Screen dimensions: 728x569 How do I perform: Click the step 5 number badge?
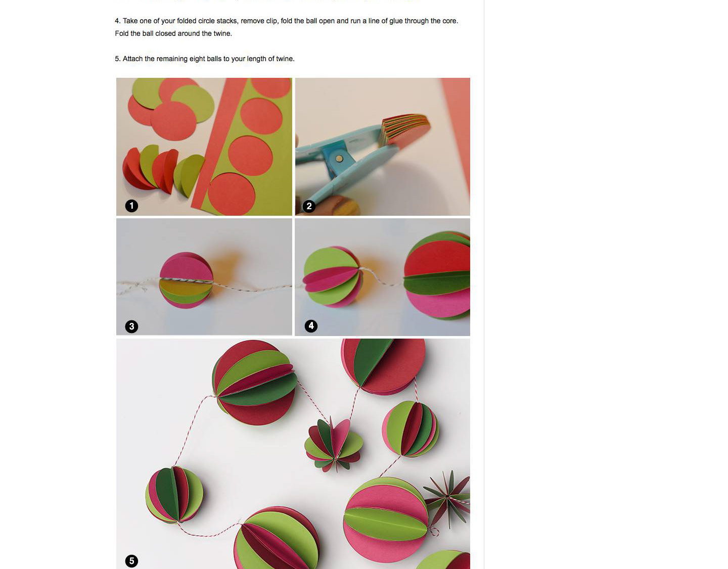coord(131,561)
